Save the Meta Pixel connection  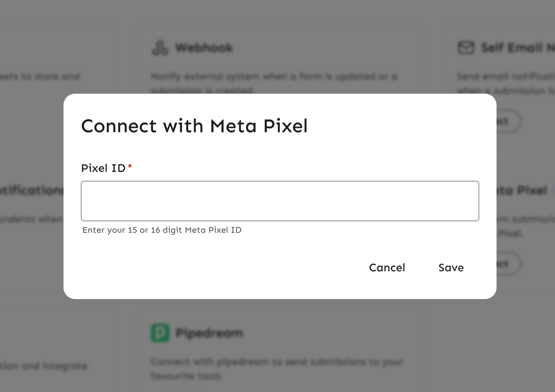[x=451, y=268]
